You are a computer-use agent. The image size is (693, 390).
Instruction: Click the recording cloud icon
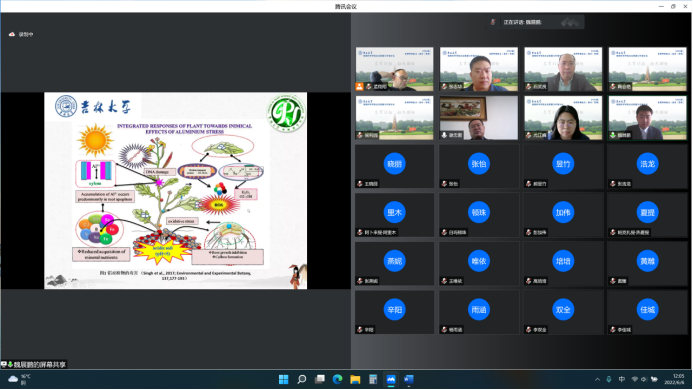click(12, 34)
